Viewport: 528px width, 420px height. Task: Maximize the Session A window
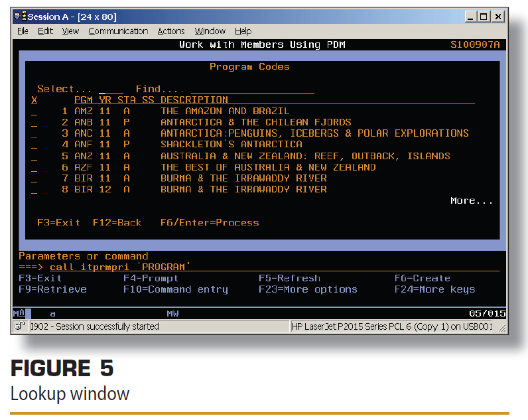[x=483, y=16]
